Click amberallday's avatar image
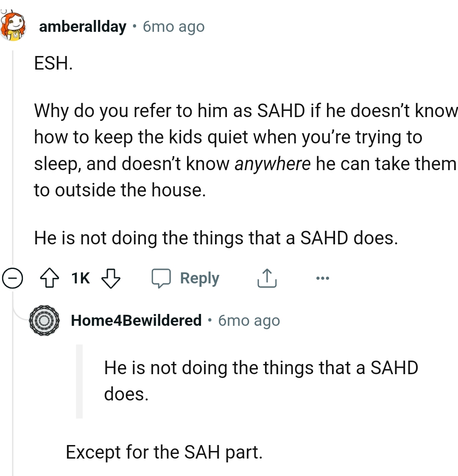Image resolution: width=458 pixels, height=476 pixels. point(13,26)
